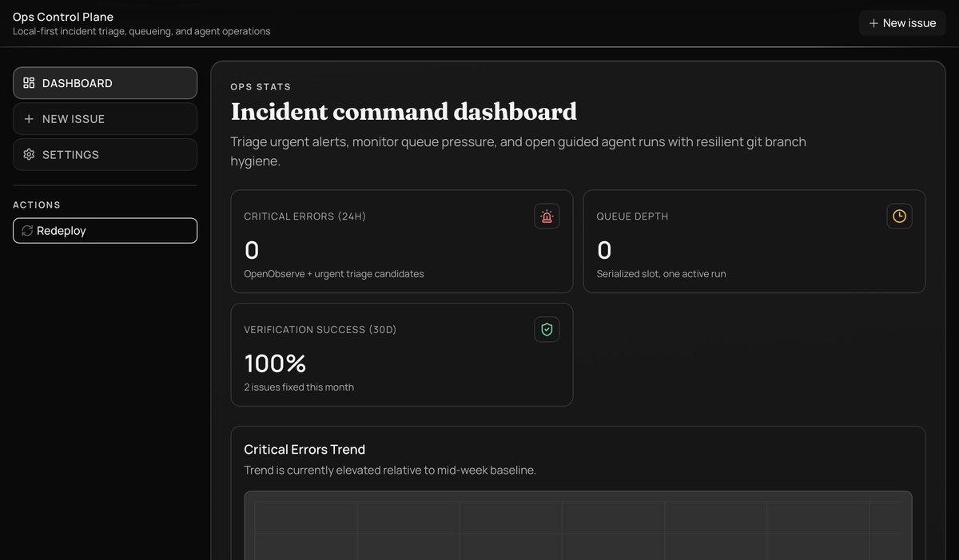The width and height of the screenshot is (959, 560).
Task: Click the Critical Errors Trend heading
Action: click(304, 450)
